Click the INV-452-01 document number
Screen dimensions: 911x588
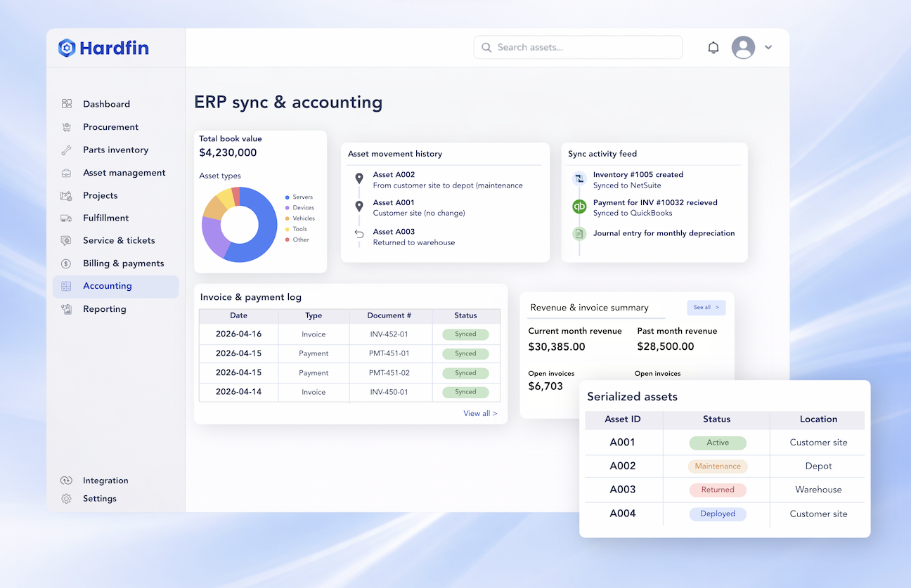tap(389, 334)
